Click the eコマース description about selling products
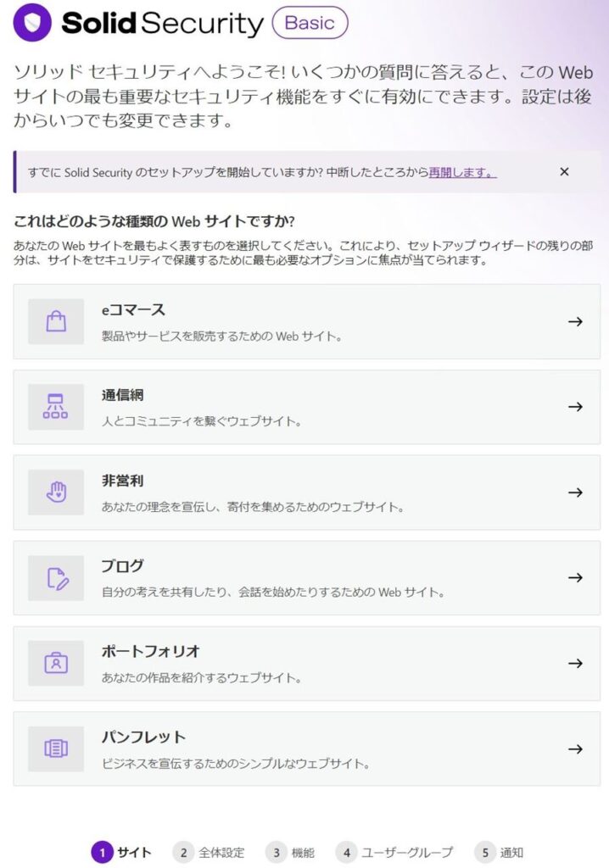609x868 pixels. point(221,336)
